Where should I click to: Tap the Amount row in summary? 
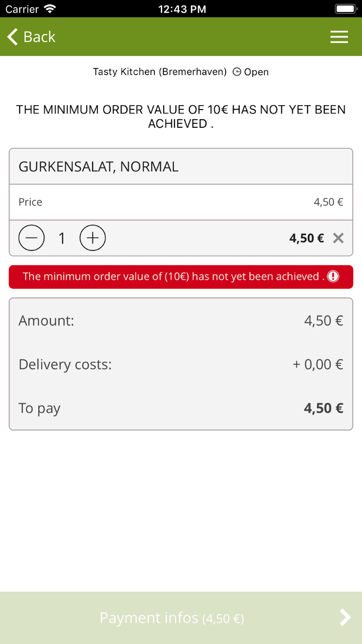coord(181,321)
